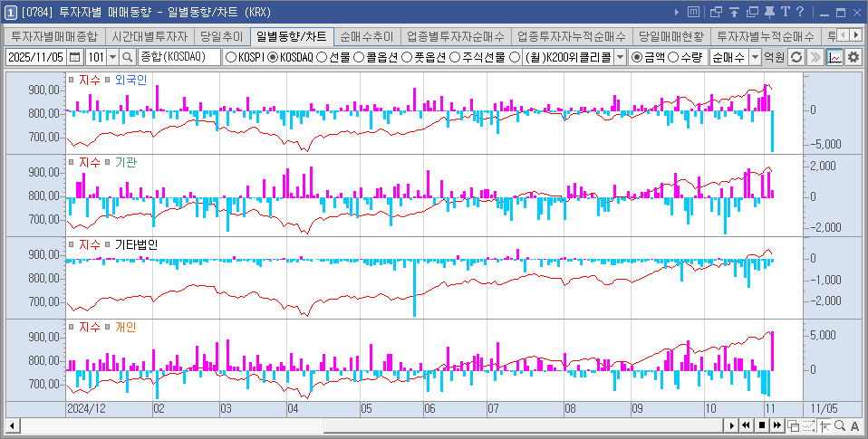Screen dimensions: 868x439
Task: Click the 'A' text icon at chart bottom
Action: tap(856, 425)
